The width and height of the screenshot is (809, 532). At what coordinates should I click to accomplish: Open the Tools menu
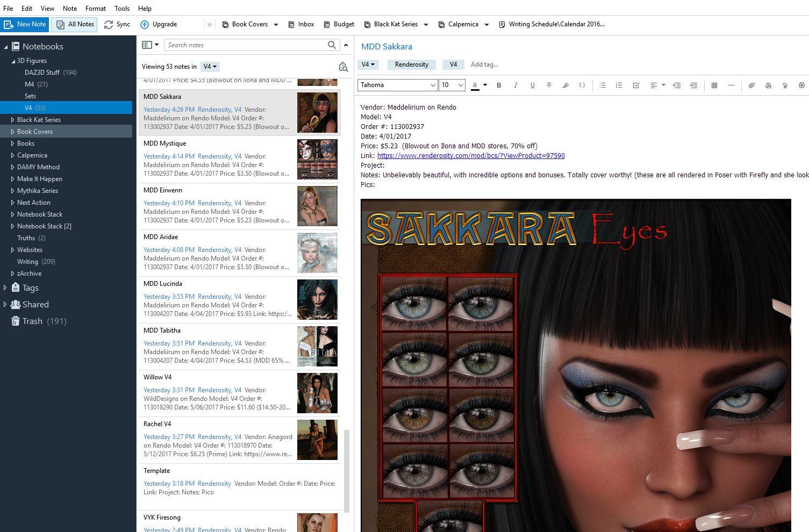tap(122, 8)
